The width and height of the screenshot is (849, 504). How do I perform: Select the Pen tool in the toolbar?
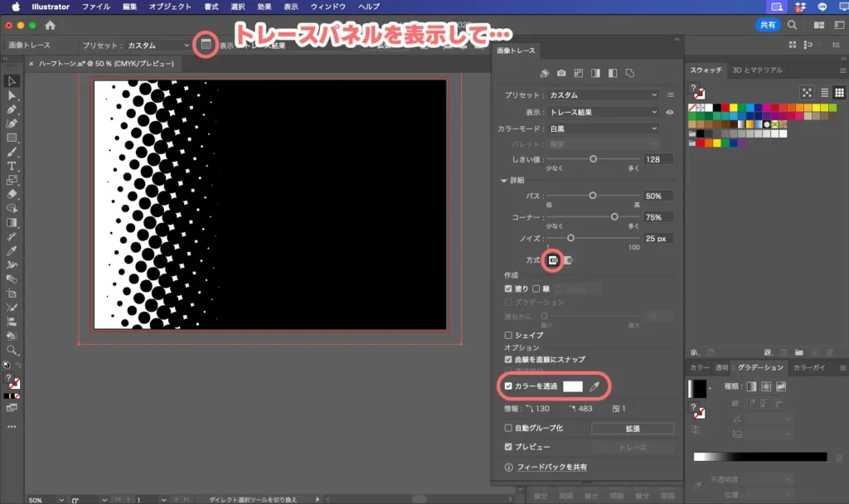[x=11, y=110]
